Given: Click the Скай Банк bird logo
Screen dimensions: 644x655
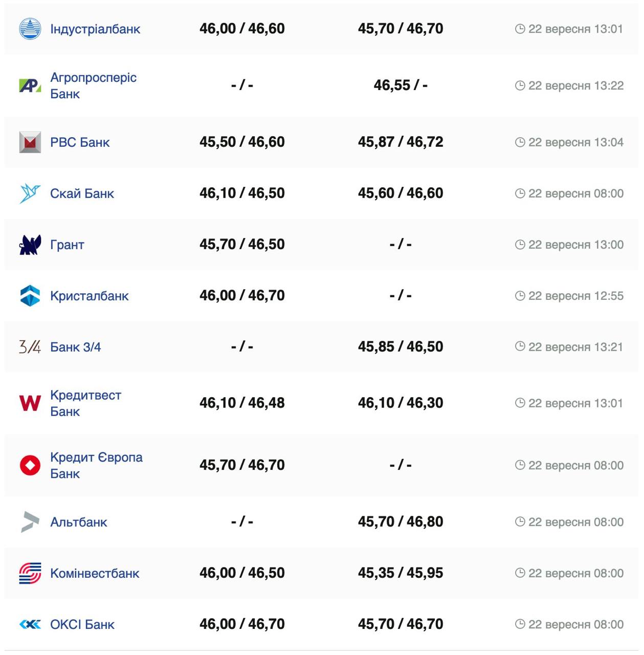Looking at the screenshot, I should 30,193.
